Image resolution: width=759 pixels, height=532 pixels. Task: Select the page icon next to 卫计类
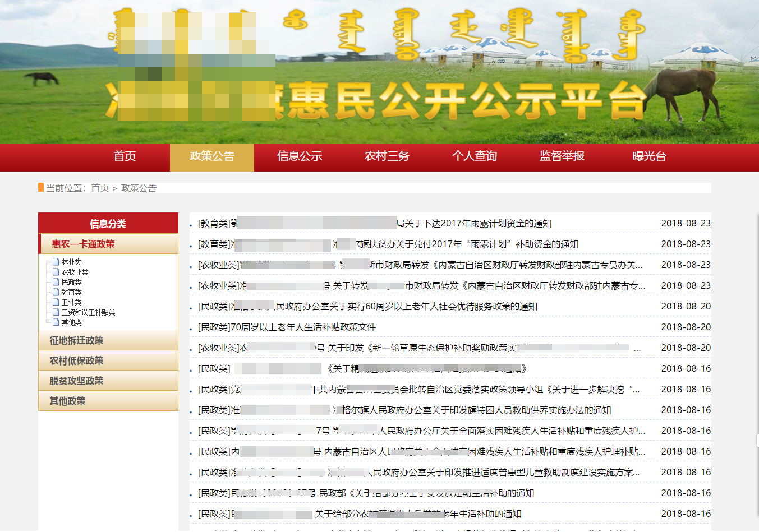[x=56, y=302]
